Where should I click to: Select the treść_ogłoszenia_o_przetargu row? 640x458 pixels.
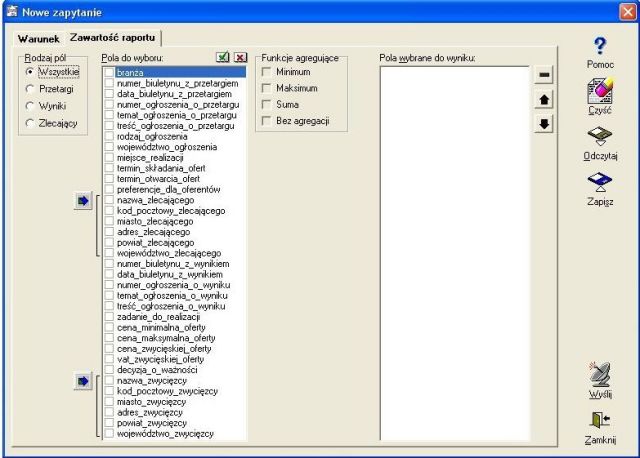pyautogui.click(x=175, y=126)
